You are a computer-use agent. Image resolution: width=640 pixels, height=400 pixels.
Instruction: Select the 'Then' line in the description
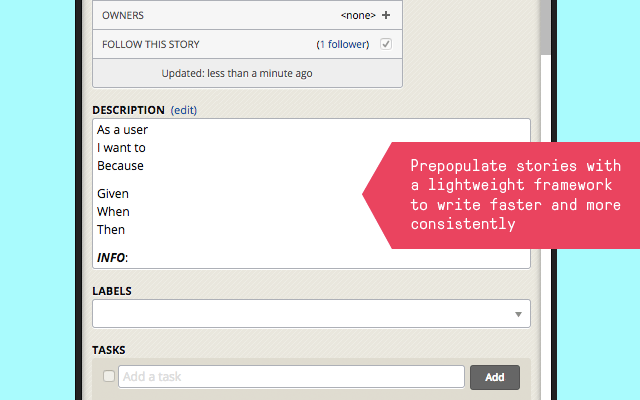pos(111,229)
